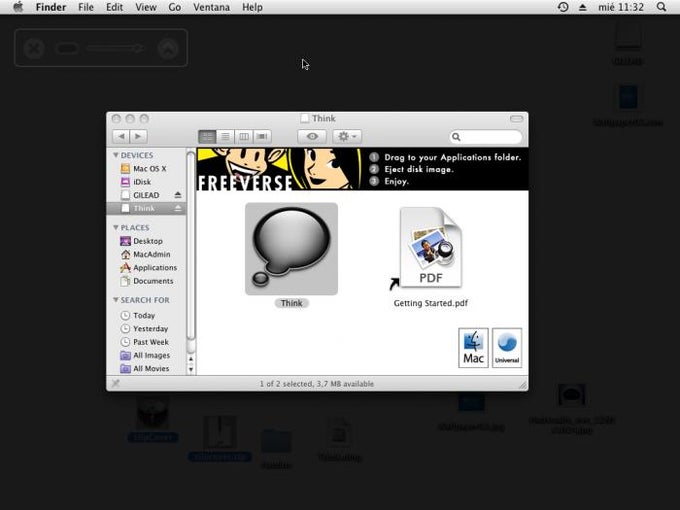Eject the GILEAD volume
Image resolution: width=680 pixels, height=510 pixels.
click(x=178, y=195)
